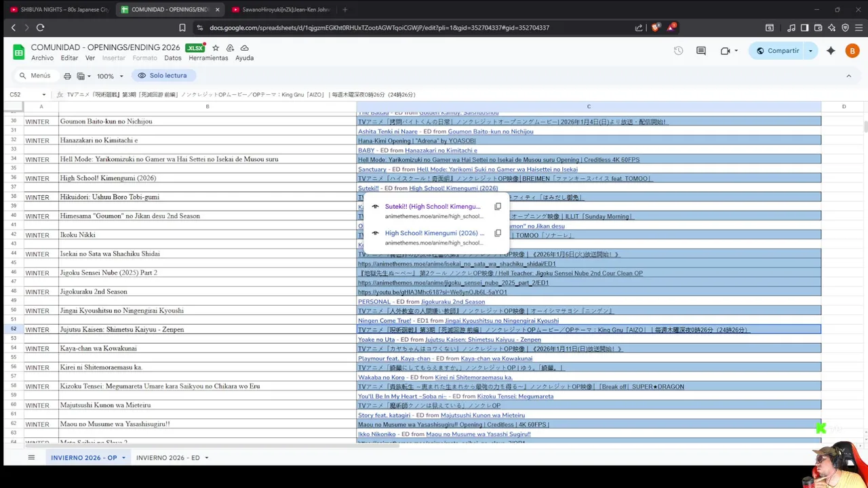Open Gemini sparkle icon
Image resolution: width=868 pixels, height=488 pixels.
tap(831, 51)
